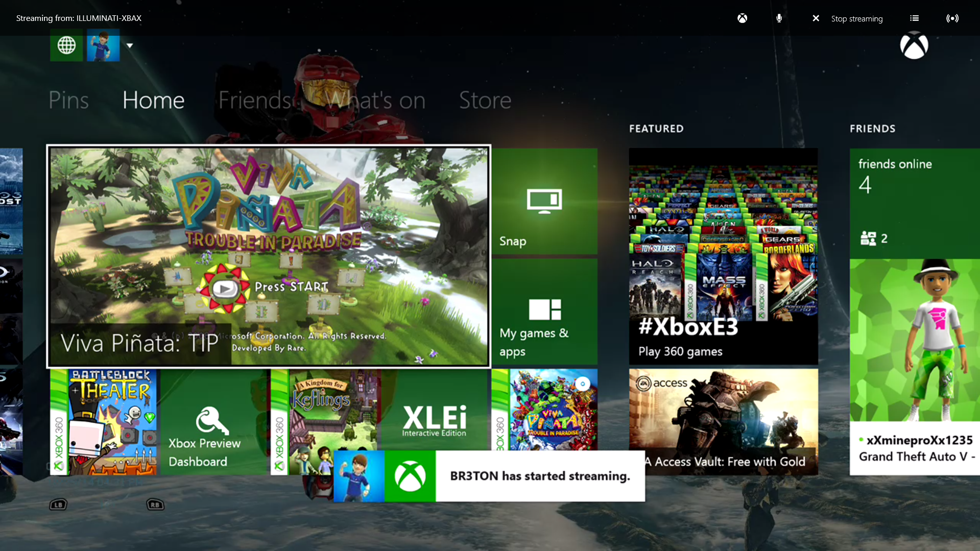Viewport: 980px width, 551px height.
Task: Launch Viva Piñata Trouble in Paradise small tile
Action: [544, 410]
